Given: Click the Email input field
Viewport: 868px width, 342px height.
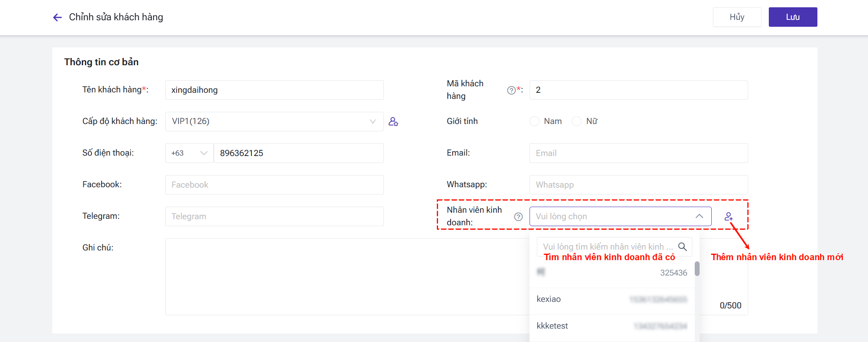Looking at the screenshot, I should 638,153.
